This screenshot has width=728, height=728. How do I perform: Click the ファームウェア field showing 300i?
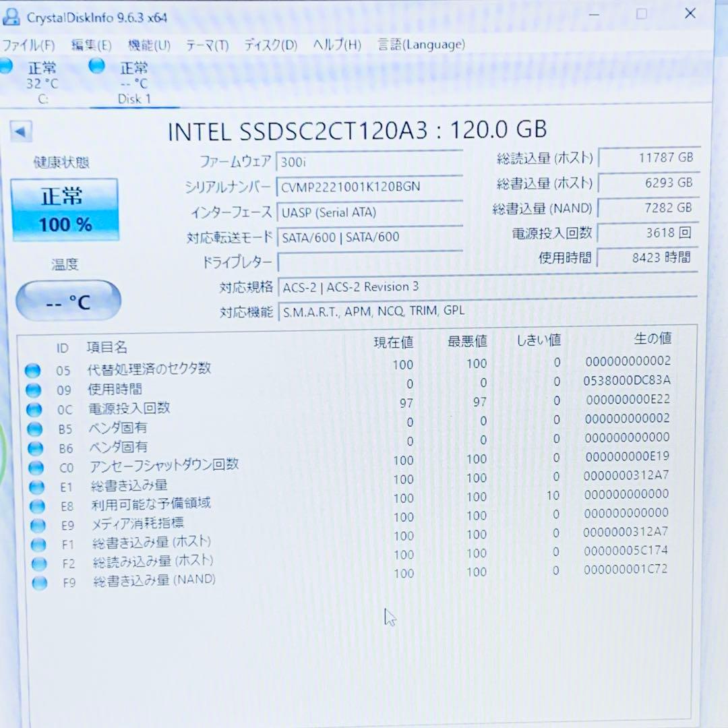click(x=369, y=162)
